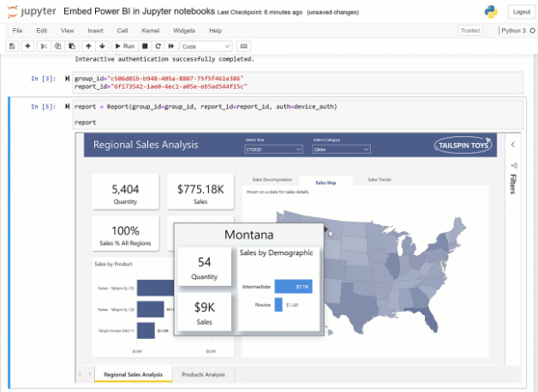Open the cell type Code dropdown
The width and height of the screenshot is (538, 392).
pos(206,46)
